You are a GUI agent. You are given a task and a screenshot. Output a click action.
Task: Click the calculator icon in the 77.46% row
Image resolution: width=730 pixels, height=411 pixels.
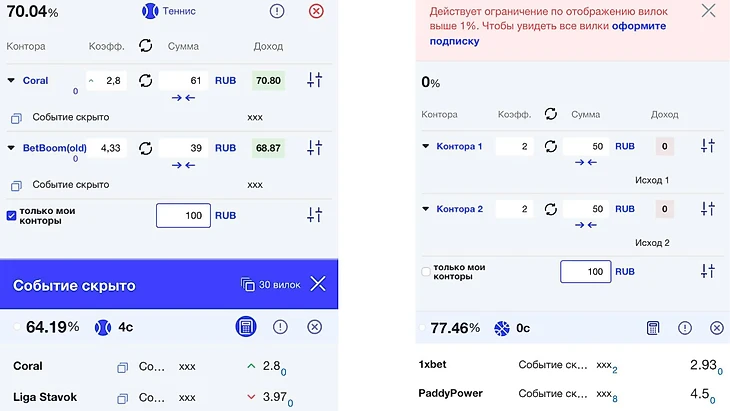[x=653, y=328]
